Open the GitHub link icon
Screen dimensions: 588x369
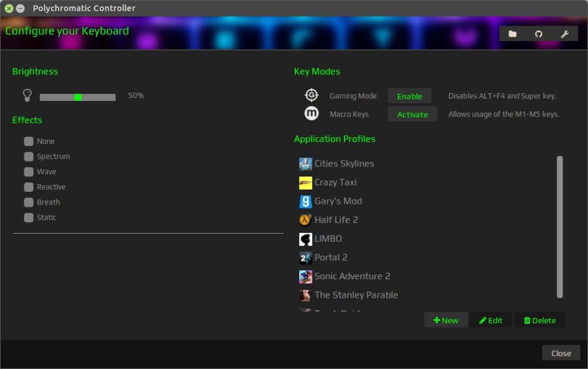(x=539, y=34)
